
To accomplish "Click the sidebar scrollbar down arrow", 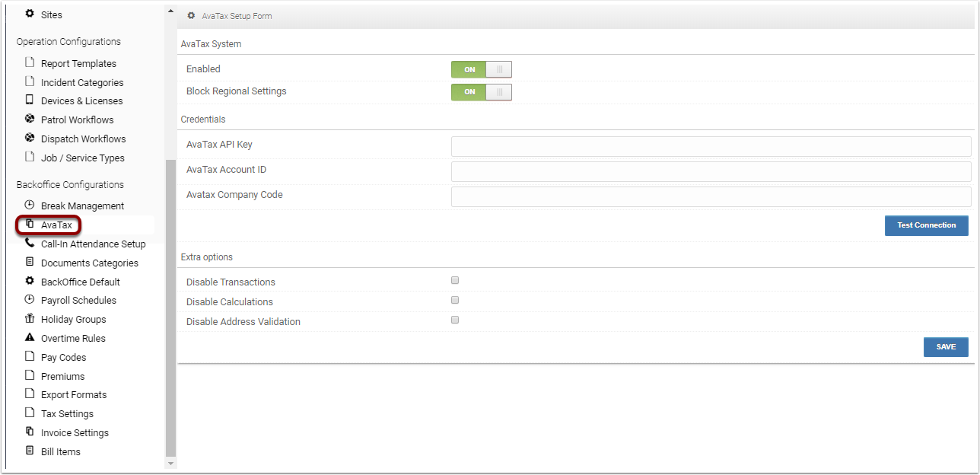I will click(x=170, y=464).
